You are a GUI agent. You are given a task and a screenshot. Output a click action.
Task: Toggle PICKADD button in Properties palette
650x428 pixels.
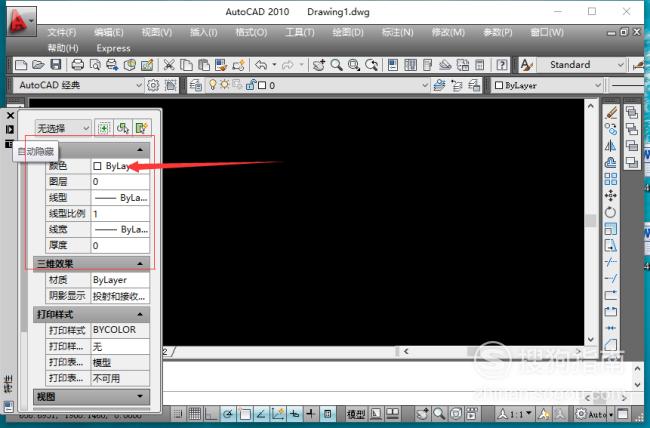click(104, 128)
